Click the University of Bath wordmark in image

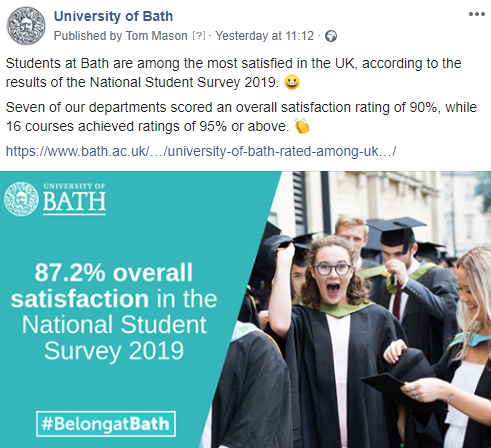(74, 199)
